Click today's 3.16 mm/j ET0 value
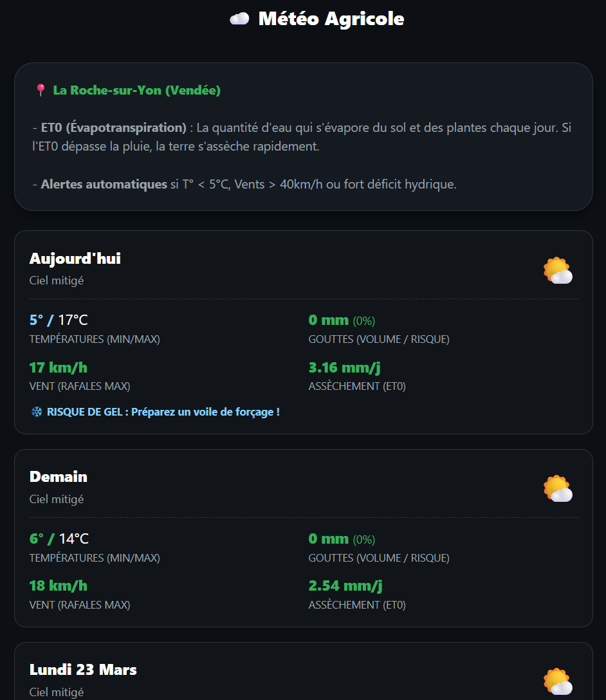The image size is (606, 700). (345, 368)
